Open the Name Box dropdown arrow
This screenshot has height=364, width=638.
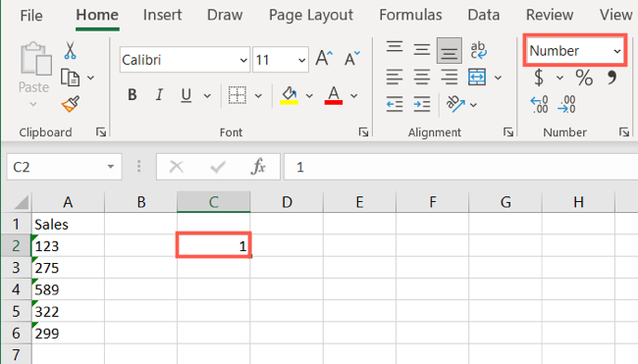[x=111, y=167]
